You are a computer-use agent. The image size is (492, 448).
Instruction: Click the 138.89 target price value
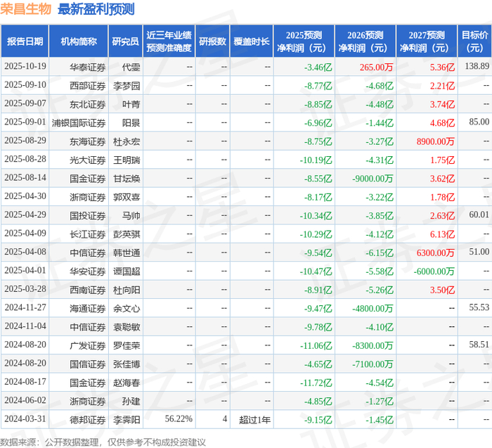pyautogui.click(x=477, y=66)
